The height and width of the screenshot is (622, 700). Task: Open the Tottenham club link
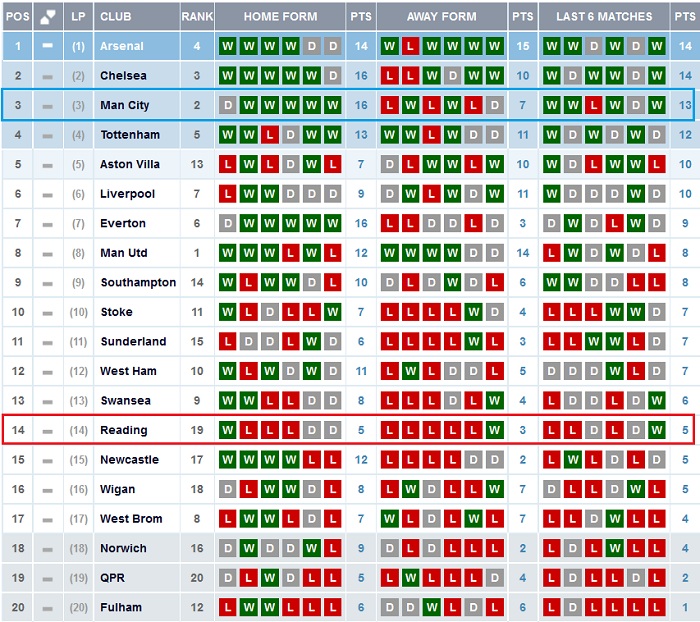[x=130, y=135]
